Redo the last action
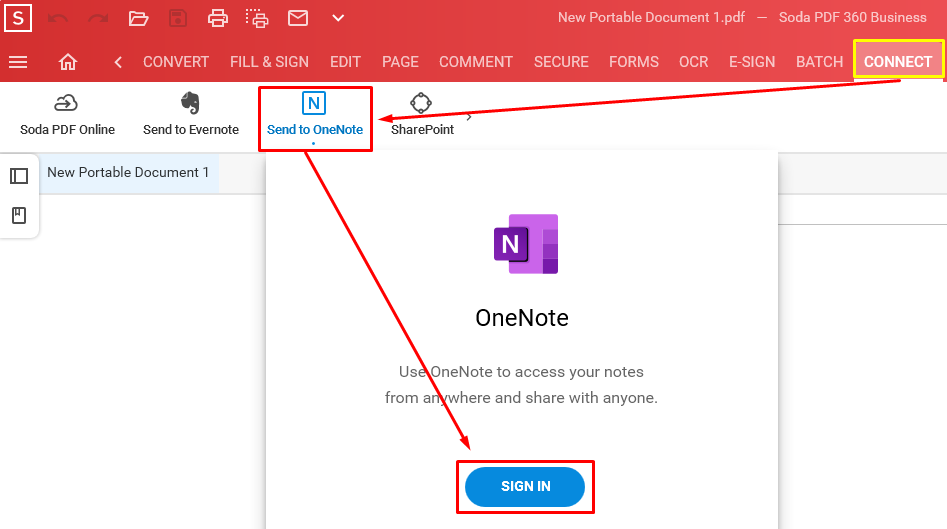This screenshot has height=529, width=947. (x=98, y=18)
